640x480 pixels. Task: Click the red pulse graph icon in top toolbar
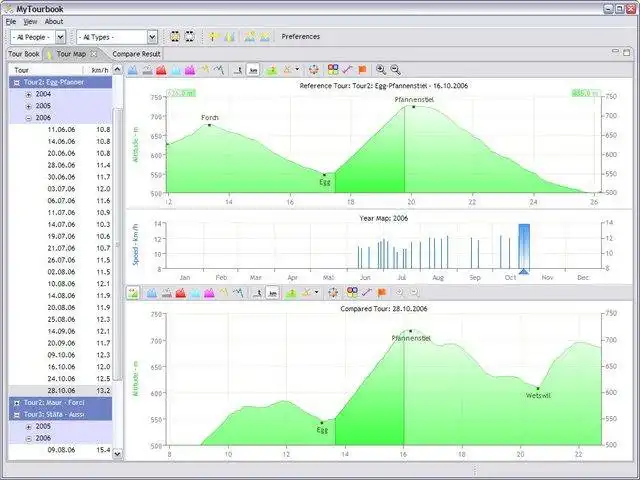point(161,70)
